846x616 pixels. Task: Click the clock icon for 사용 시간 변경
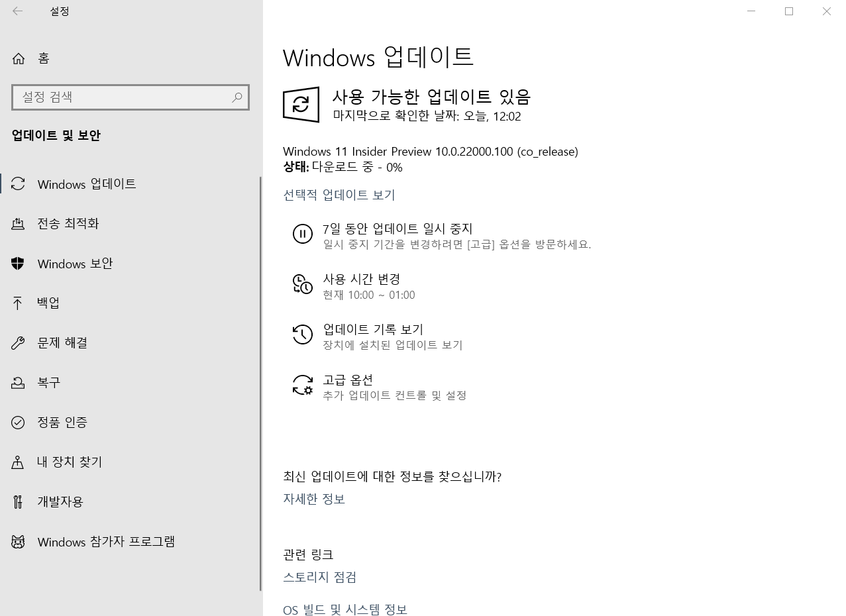click(x=303, y=284)
